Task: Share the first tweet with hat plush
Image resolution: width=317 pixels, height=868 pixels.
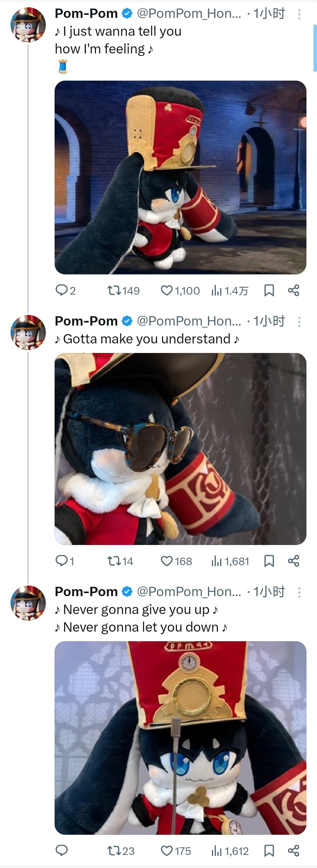Action: pos(293,290)
